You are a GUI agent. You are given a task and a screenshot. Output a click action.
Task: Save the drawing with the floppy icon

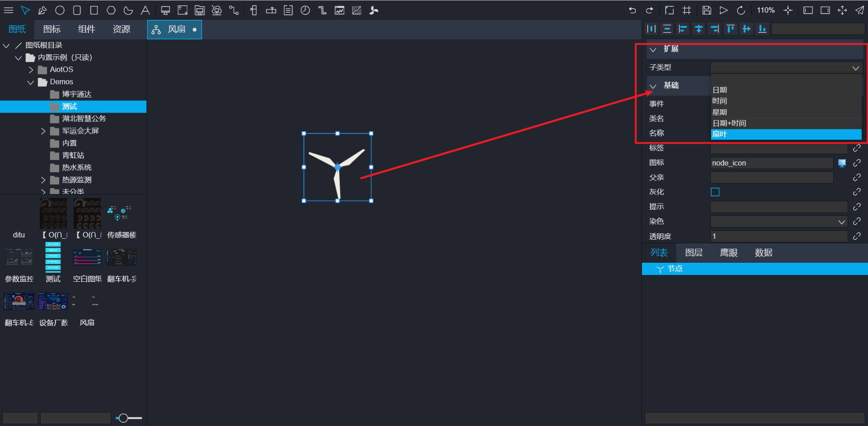pos(707,10)
